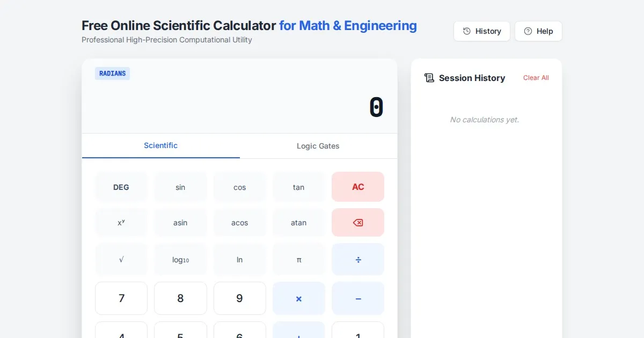Clear All session history

click(x=536, y=78)
